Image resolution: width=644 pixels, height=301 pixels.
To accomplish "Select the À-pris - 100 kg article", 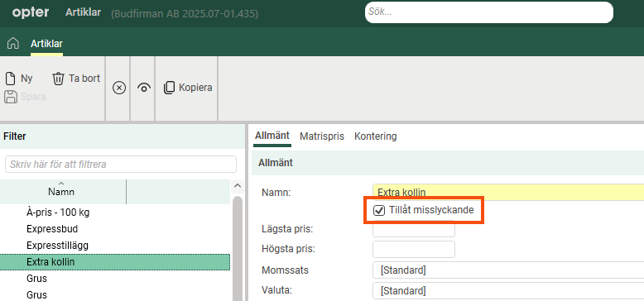I will [x=115, y=213].
